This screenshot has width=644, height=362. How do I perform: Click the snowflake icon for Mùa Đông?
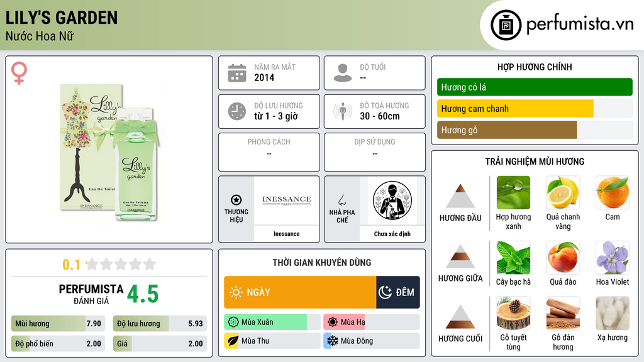coord(333,341)
